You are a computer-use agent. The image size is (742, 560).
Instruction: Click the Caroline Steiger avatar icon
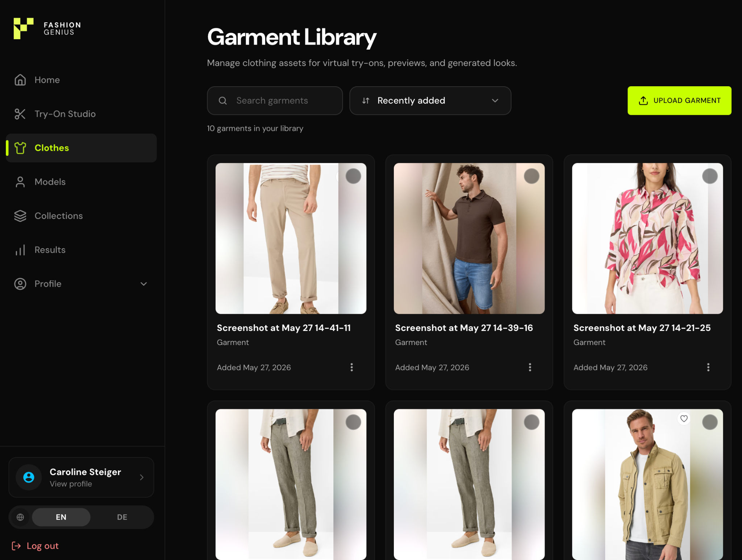pos(29,477)
